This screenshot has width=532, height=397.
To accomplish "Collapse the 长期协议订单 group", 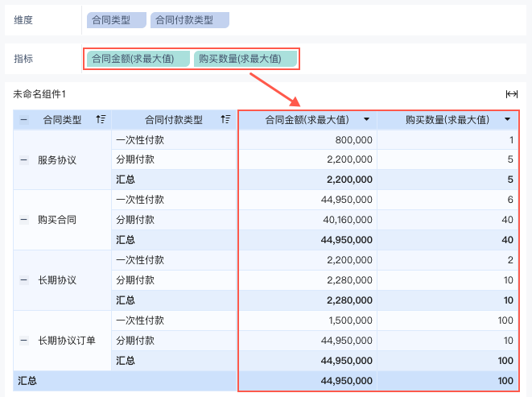I will click(x=24, y=341).
